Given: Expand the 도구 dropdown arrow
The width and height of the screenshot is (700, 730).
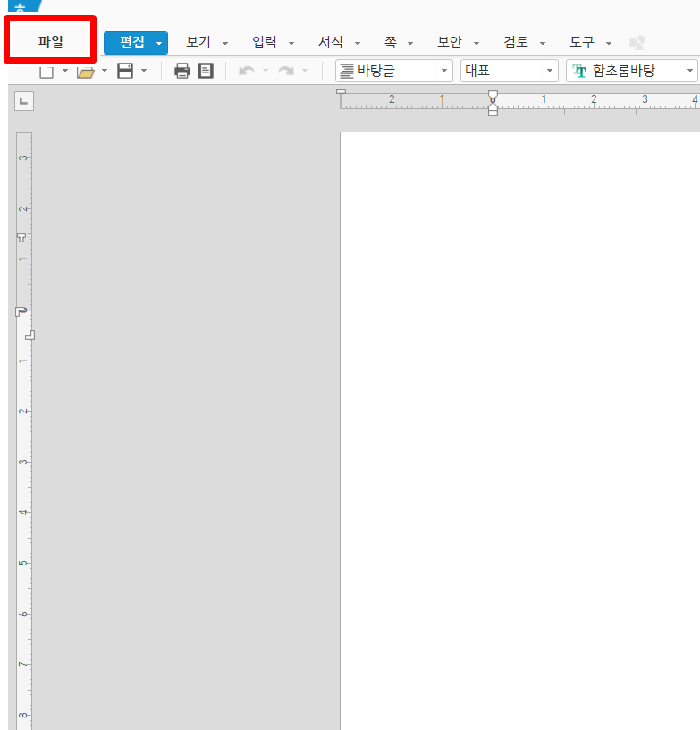Looking at the screenshot, I should click(609, 43).
